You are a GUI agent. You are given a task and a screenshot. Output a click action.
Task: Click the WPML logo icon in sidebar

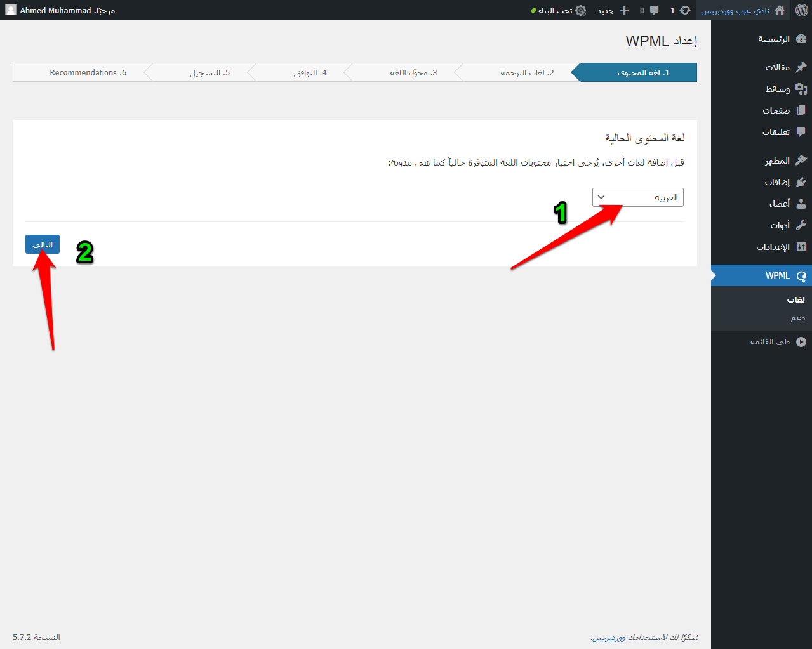[x=801, y=276]
